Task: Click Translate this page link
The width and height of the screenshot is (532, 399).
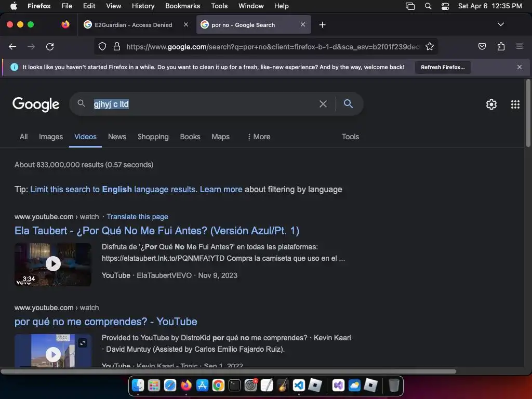Action: click(137, 217)
